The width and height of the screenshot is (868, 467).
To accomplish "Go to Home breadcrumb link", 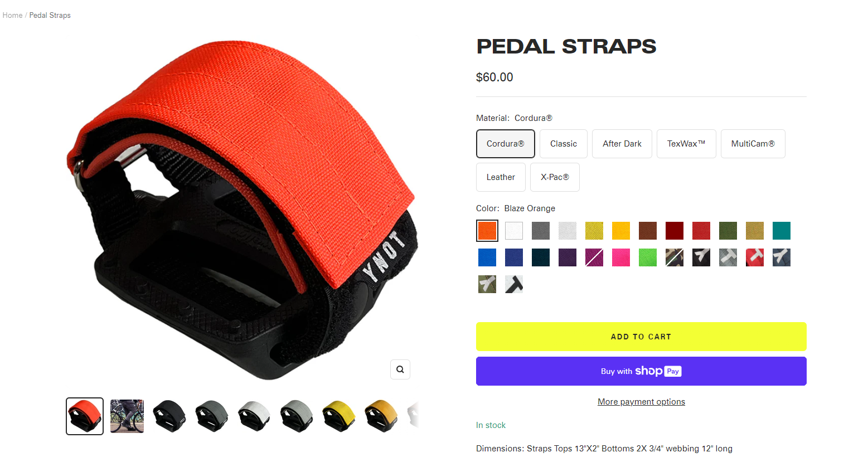I will 12,15.
